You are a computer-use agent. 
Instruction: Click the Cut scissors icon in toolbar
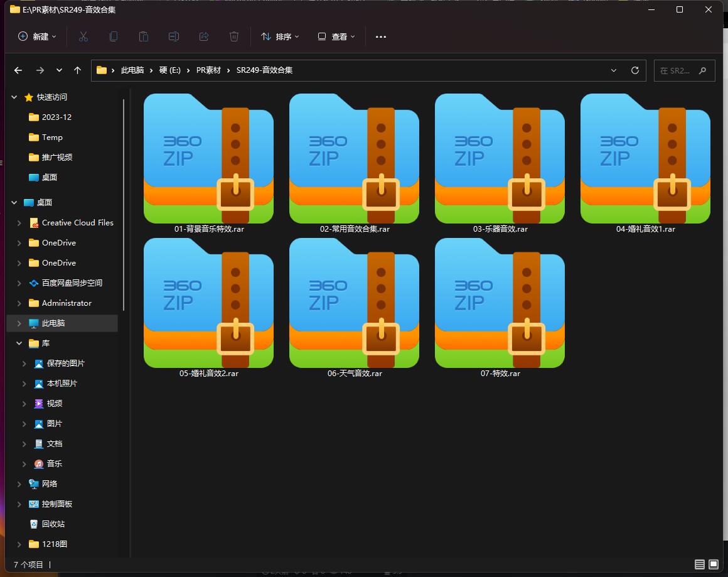click(83, 36)
